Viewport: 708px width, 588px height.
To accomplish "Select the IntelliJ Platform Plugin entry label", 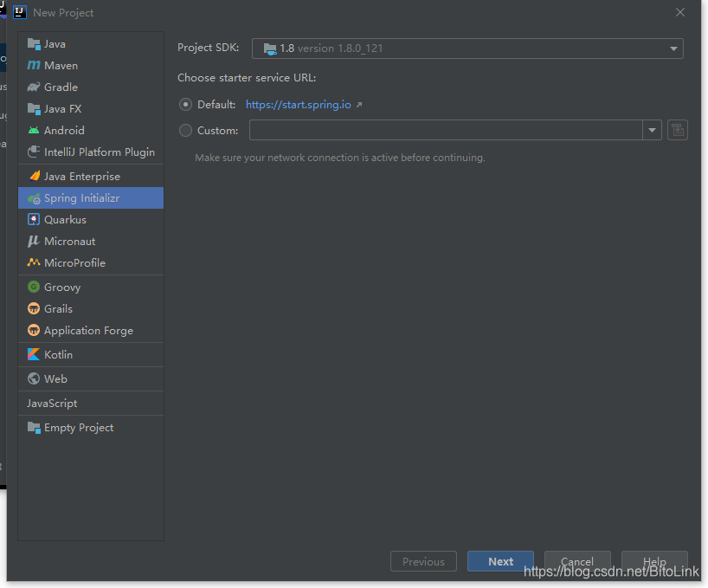I will pos(100,152).
